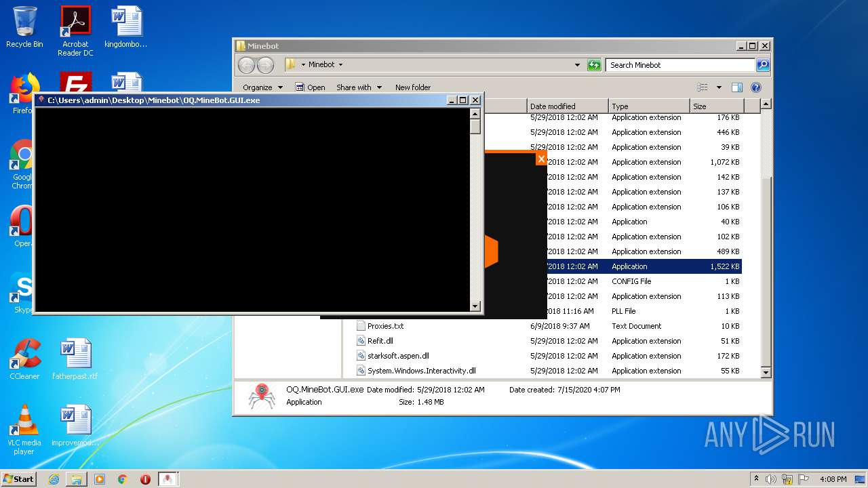This screenshot has height=488, width=868.
Task: Select the CONFIG File row
Action: point(644,281)
